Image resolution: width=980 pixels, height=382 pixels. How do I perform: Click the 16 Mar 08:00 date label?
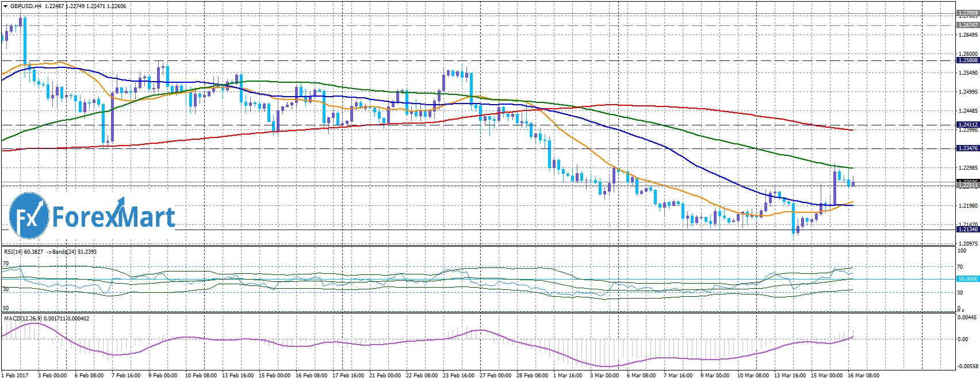(x=862, y=376)
